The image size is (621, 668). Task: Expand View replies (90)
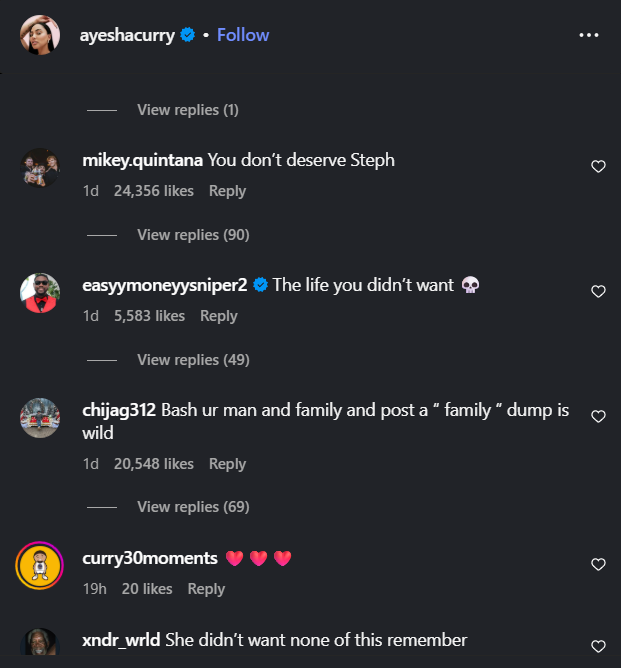click(193, 235)
